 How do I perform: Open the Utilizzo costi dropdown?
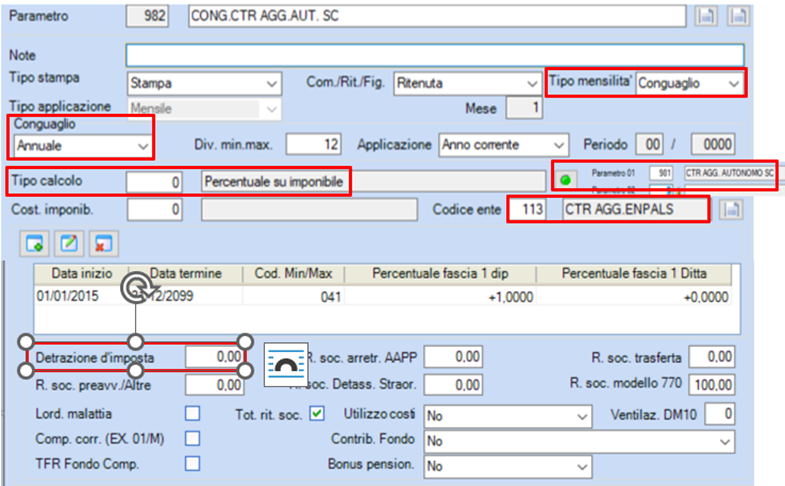[508, 416]
